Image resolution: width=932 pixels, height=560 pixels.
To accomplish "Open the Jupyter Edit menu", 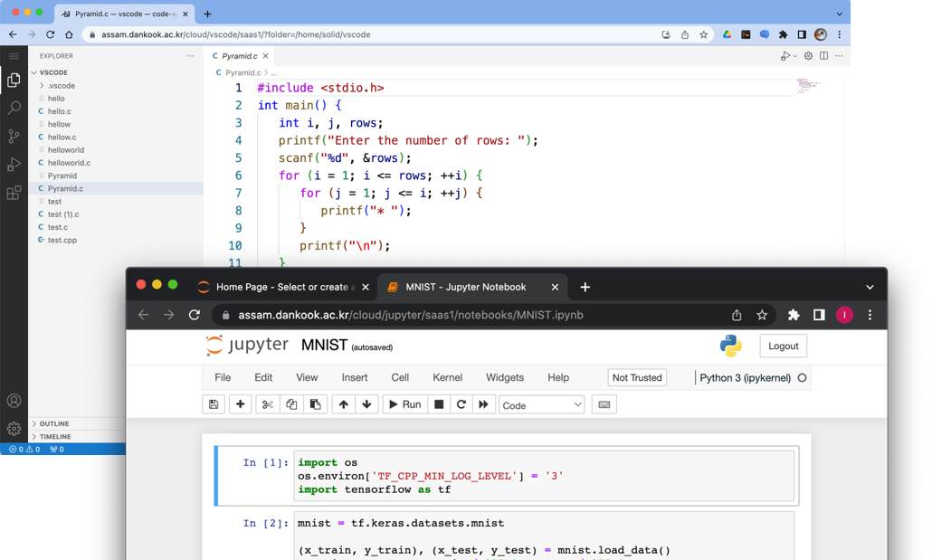I will pos(263,377).
